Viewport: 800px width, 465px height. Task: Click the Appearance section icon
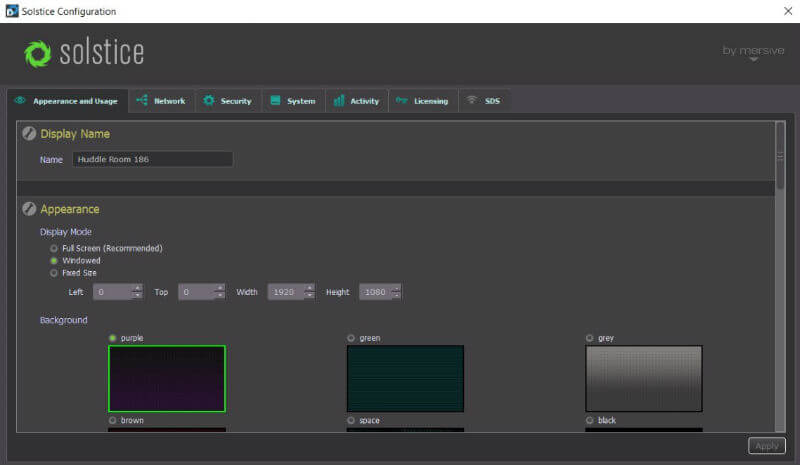coord(29,209)
